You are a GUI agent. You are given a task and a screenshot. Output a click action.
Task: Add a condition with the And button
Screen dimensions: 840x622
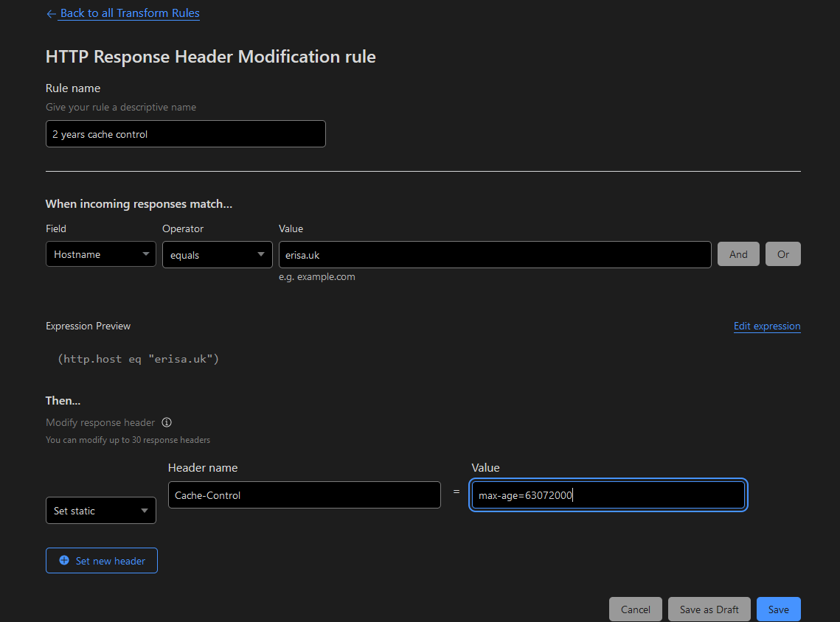pyautogui.click(x=738, y=254)
